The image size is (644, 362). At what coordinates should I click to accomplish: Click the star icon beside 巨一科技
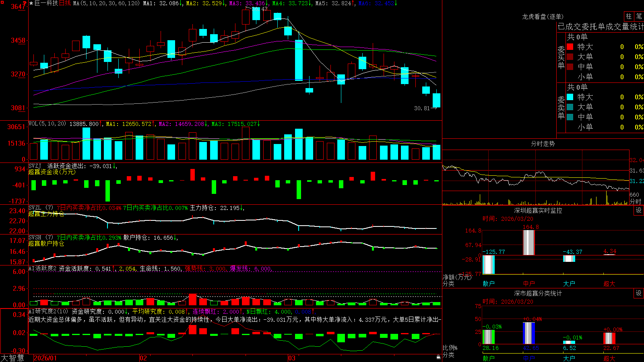point(31,3)
